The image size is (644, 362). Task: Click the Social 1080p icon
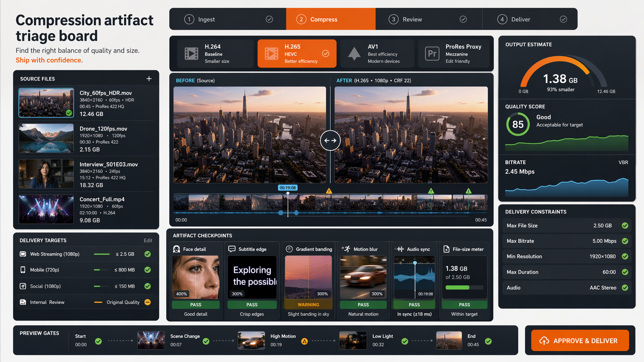click(23, 286)
